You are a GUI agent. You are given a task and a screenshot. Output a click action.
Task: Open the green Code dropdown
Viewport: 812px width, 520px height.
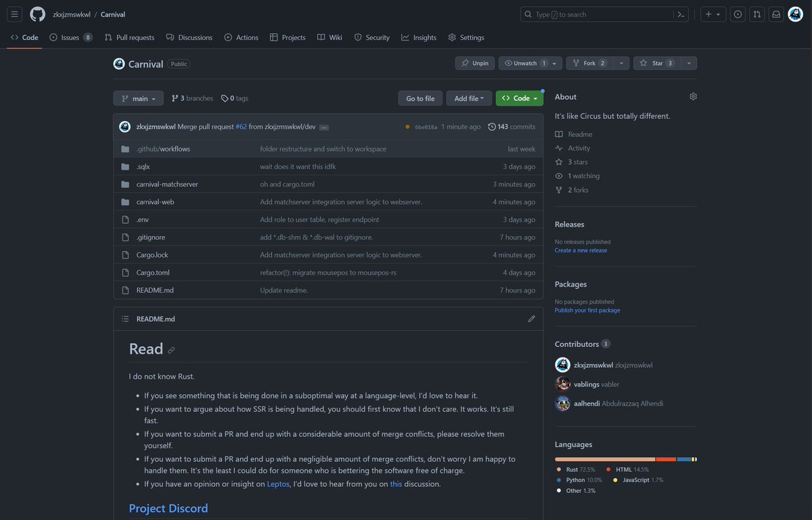520,98
